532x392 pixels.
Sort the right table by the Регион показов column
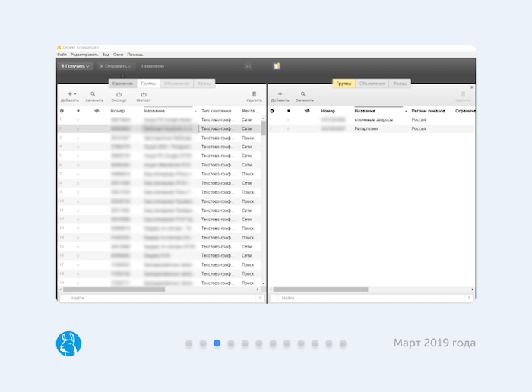click(428, 111)
